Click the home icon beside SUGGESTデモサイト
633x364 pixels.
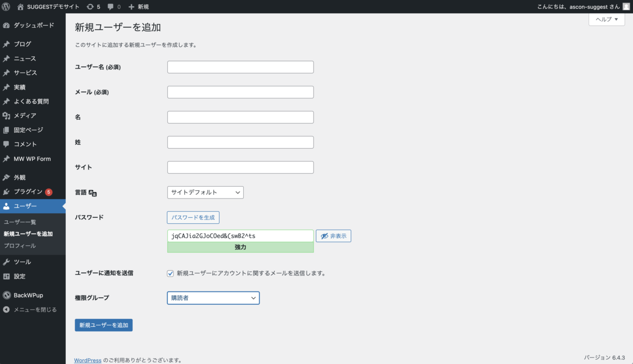tap(20, 7)
